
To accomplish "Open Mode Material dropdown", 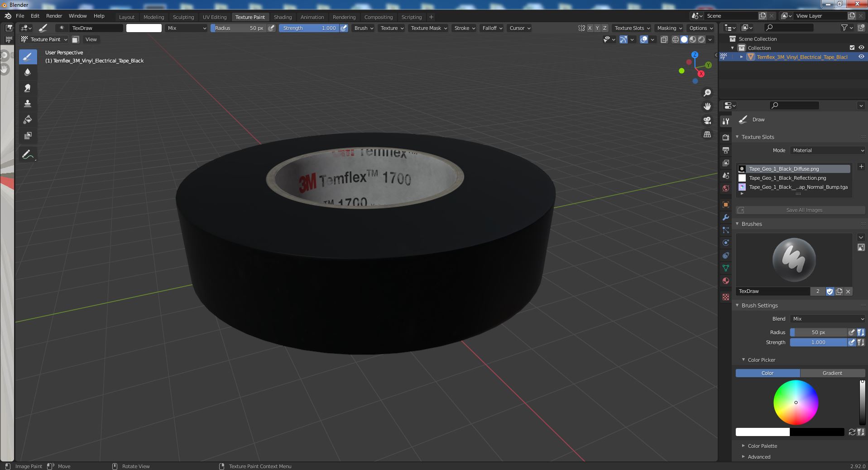I will pyautogui.click(x=827, y=150).
